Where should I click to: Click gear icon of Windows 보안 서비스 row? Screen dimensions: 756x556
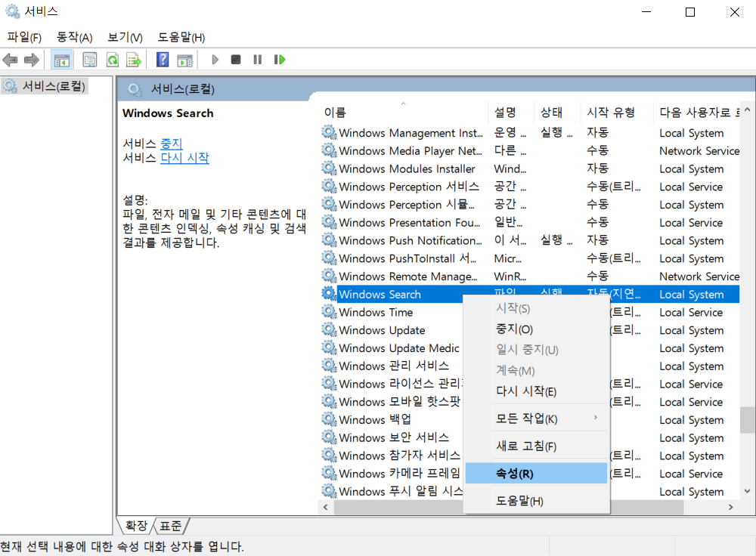(330, 437)
